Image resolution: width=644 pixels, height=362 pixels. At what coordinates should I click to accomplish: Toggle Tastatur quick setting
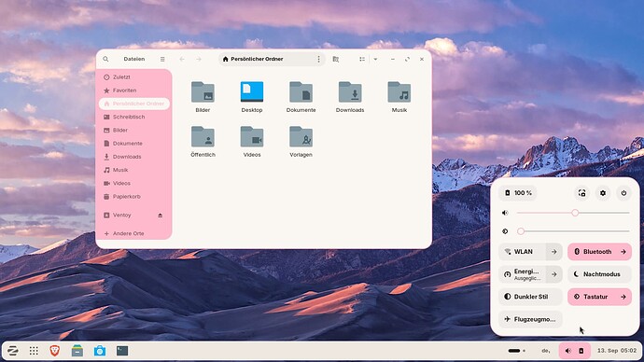click(x=592, y=297)
